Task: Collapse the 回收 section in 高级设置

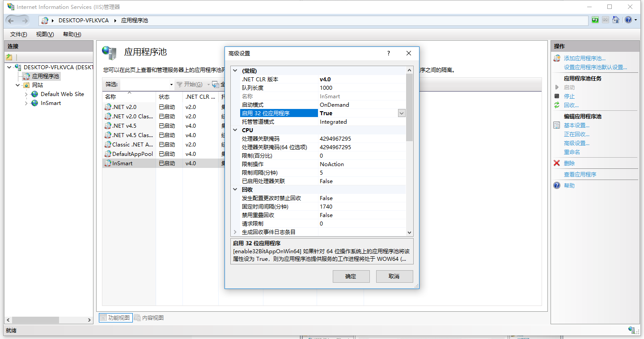Action: pos(235,189)
